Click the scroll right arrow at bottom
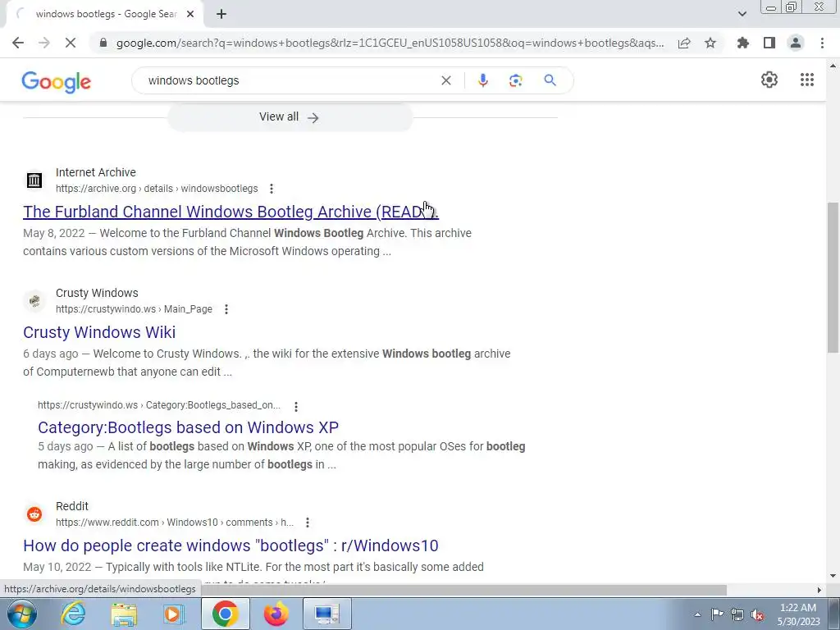This screenshot has width=840, height=630. coord(819,590)
